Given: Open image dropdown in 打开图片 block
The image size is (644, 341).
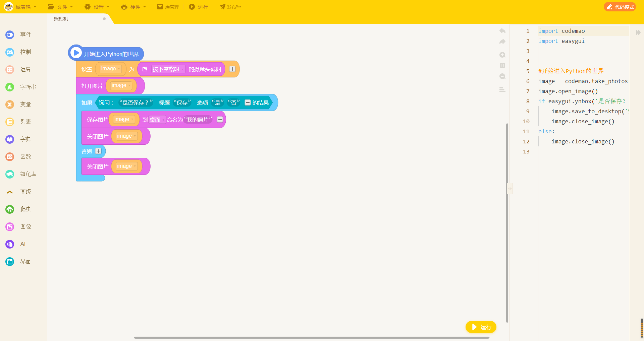Looking at the screenshot, I should (121, 85).
